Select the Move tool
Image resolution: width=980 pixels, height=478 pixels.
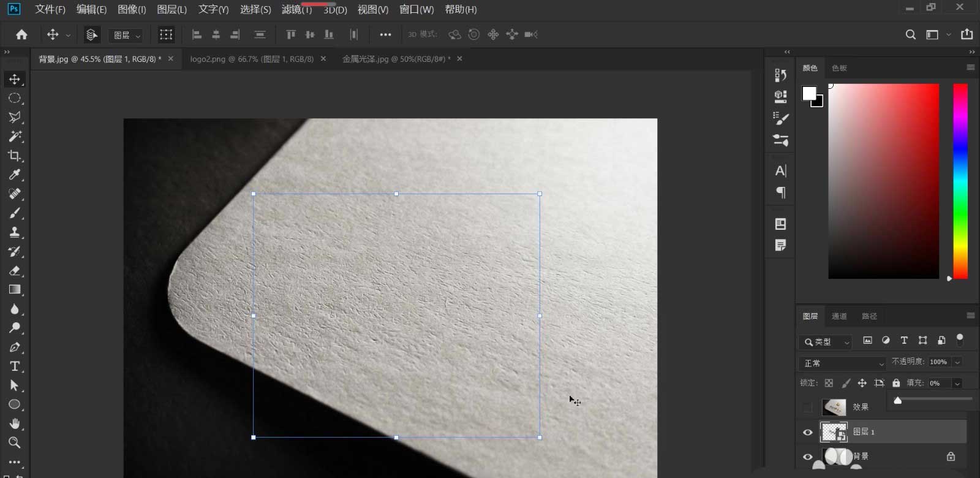15,79
